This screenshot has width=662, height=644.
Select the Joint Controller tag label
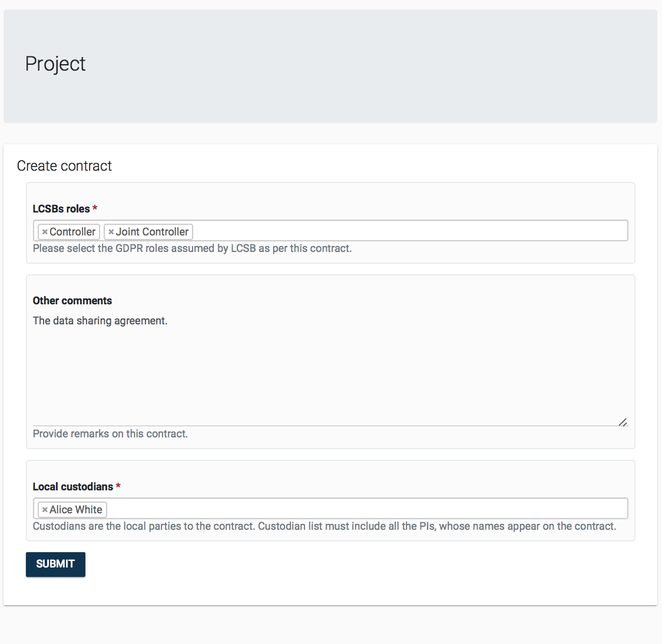152,232
